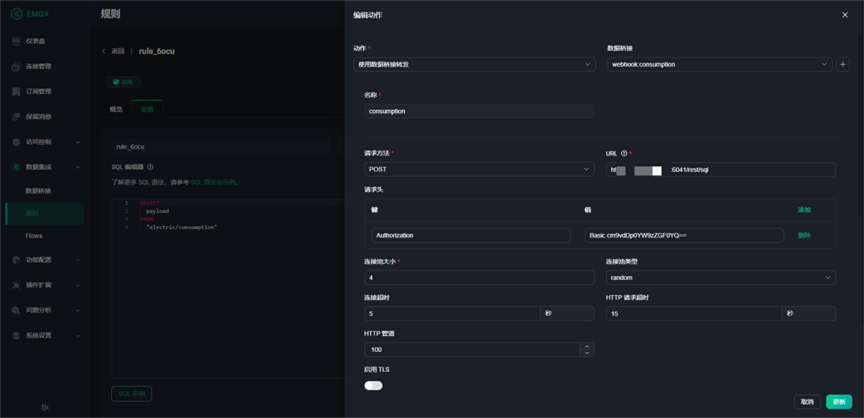Viewport: 864px width, 418px height.
Task: Go back via the 返回 link
Action: [x=113, y=51]
